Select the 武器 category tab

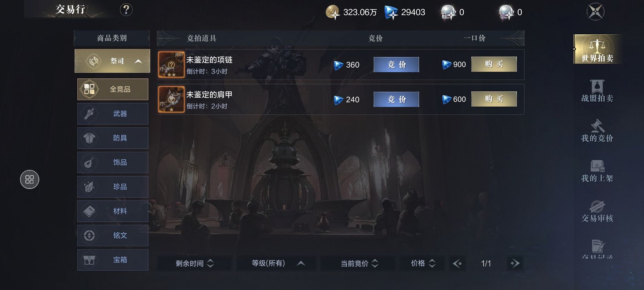tap(113, 113)
